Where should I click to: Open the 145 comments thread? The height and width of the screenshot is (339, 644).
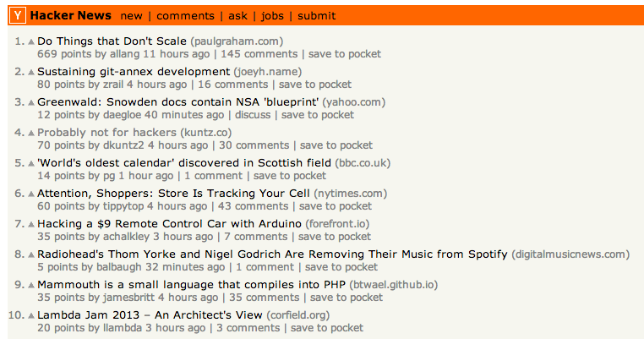pos(259,54)
